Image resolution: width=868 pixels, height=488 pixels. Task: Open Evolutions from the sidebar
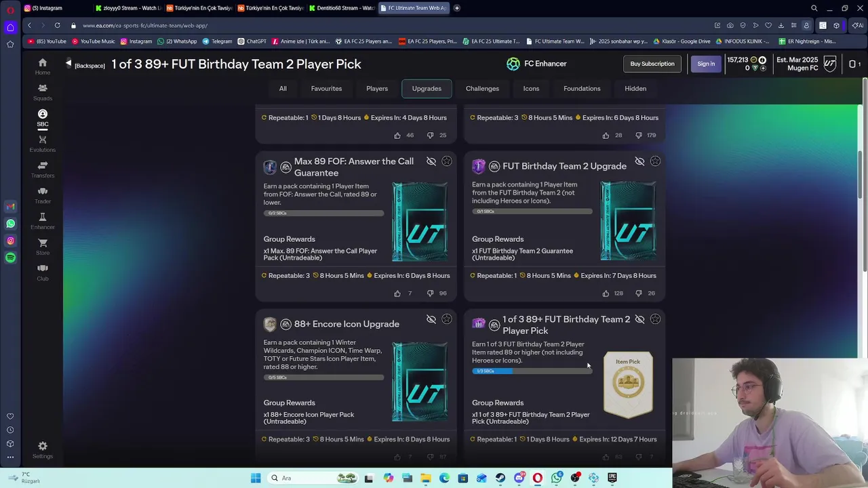[42, 144]
